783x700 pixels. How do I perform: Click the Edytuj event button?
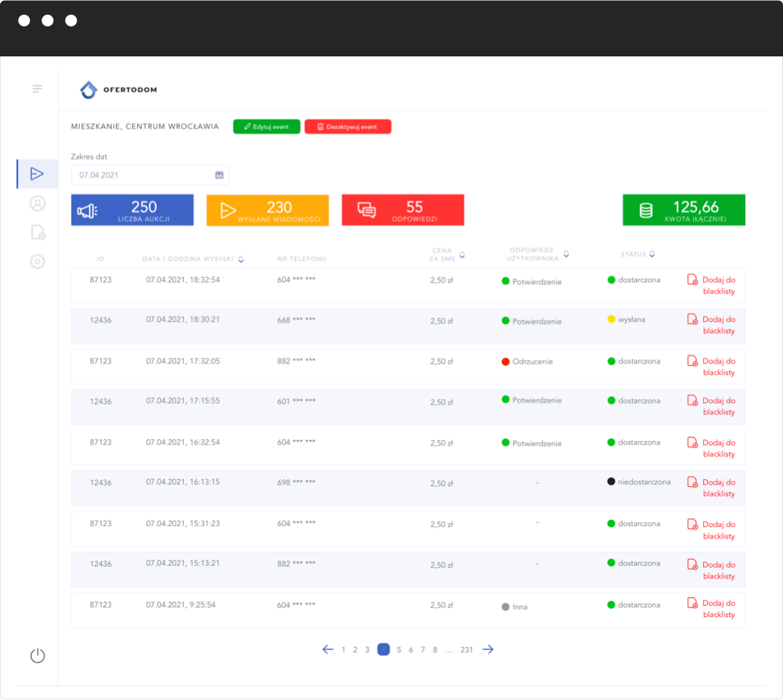click(266, 127)
